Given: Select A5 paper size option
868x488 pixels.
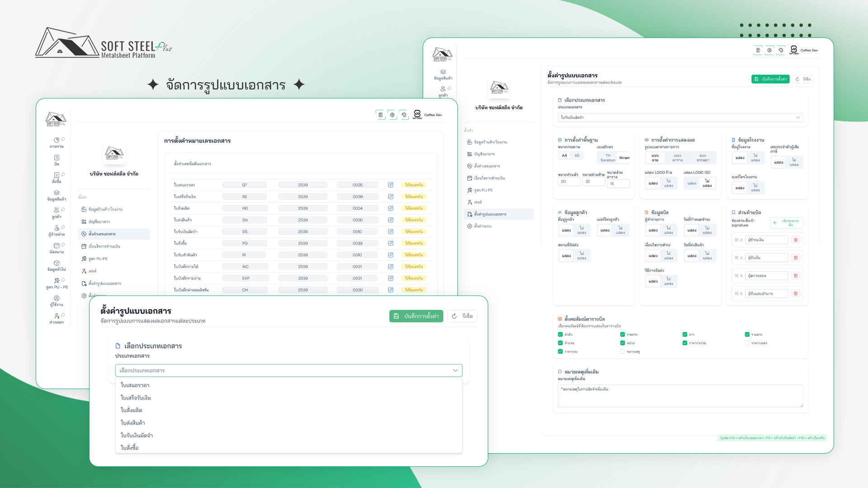Looking at the screenshot, I should pos(577,155).
